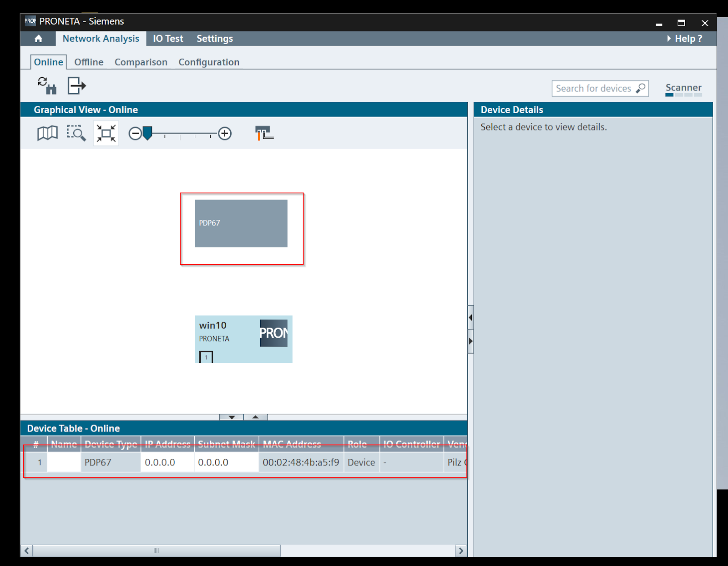Screen dimensions: 728x566
Task: Click the search magnifier icon
Action: tap(641, 88)
